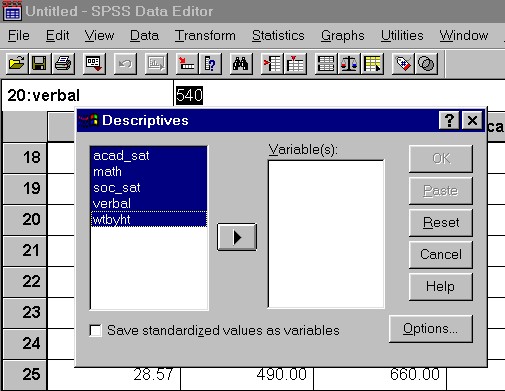This screenshot has height=391, width=505.
Task: Click the Select Cases toolbar icon
Action: (x=372, y=63)
